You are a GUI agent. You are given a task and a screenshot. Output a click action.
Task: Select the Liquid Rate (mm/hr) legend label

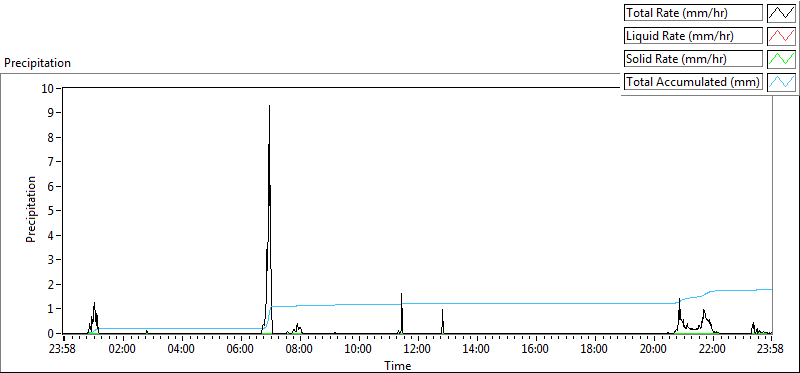pyautogui.click(x=694, y=36)
